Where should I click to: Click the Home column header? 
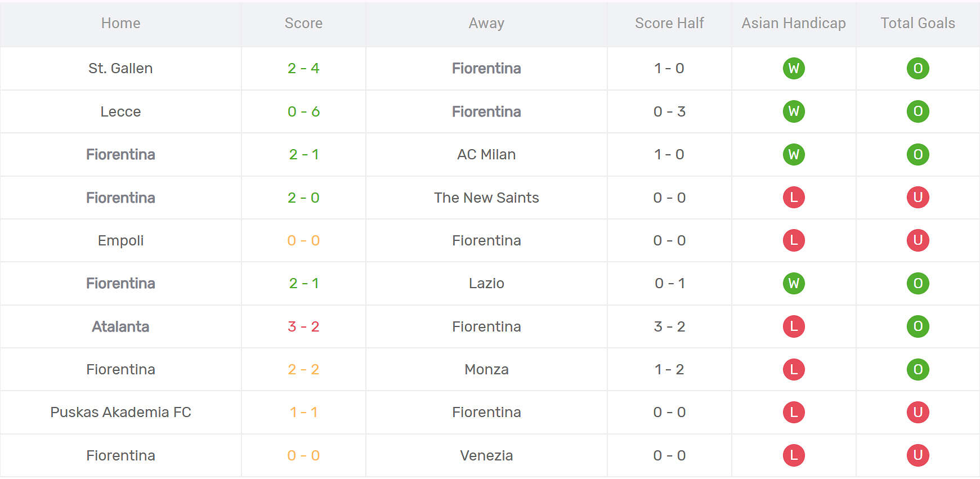[120, 23]
